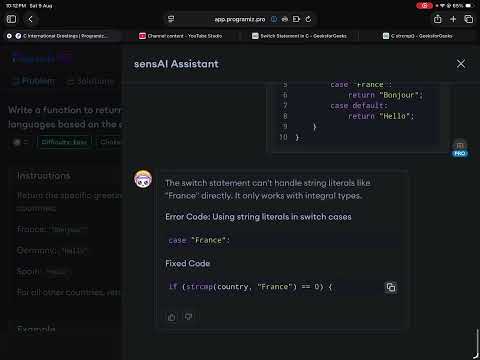480x360 pixels.
Task: Open the page menu icon left of address
Action: click(x=171, y=19)
